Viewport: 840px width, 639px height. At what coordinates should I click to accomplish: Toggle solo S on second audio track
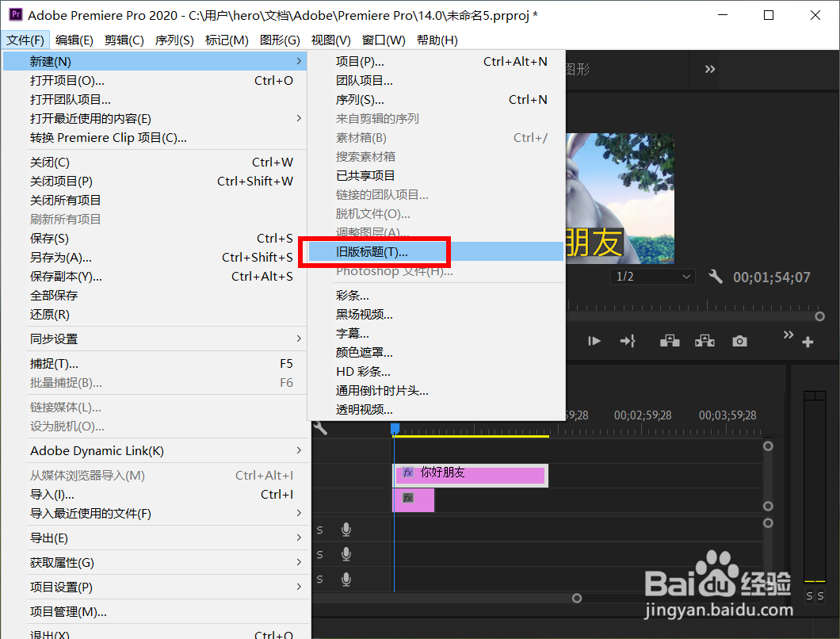(320, 555)
